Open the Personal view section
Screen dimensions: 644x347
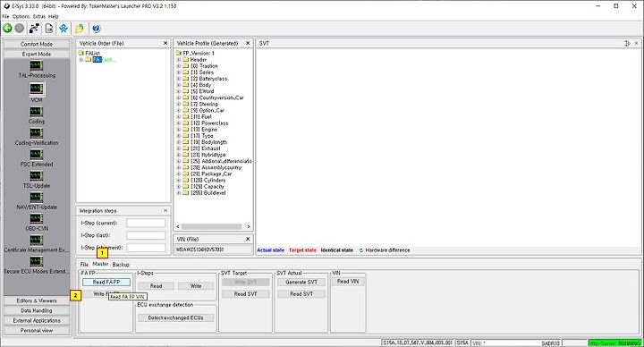(x=37, y=330)
